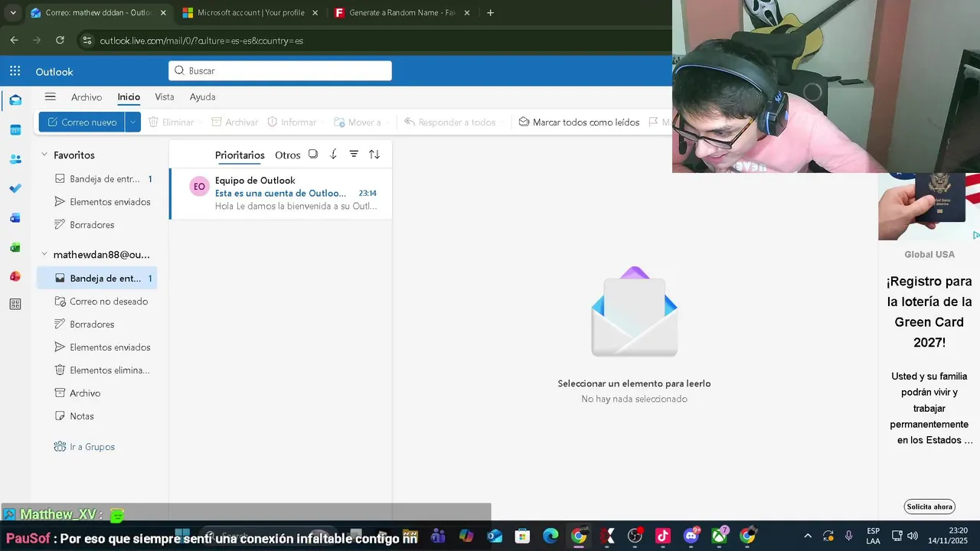Open Discord from the taskbar
Viewport: 980px width, 551px height.
coord(691,536)
